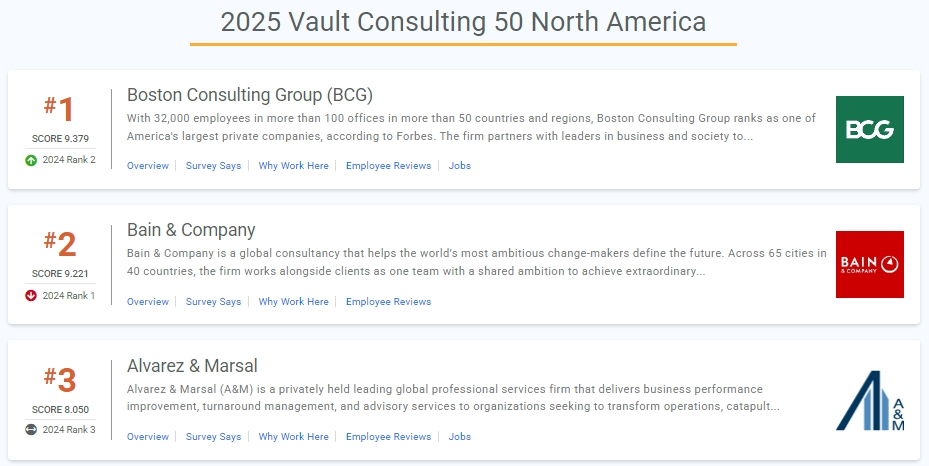Click the green BCG logo
The width and height of the screenshot is (929, 466).
(870, 129)
